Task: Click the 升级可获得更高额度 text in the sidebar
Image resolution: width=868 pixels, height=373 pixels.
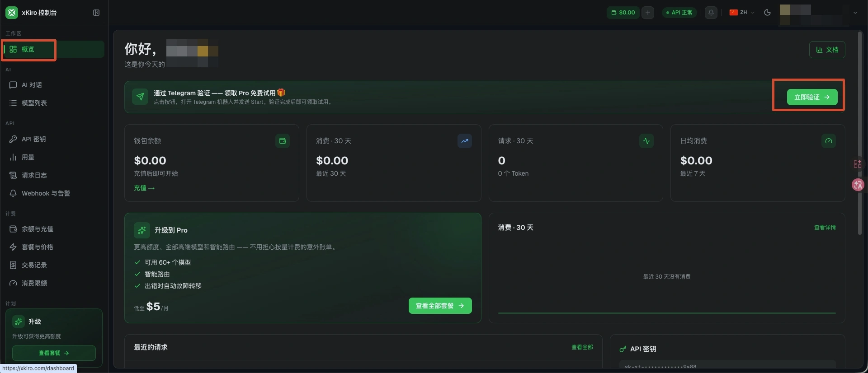Action: coord(37,336)
